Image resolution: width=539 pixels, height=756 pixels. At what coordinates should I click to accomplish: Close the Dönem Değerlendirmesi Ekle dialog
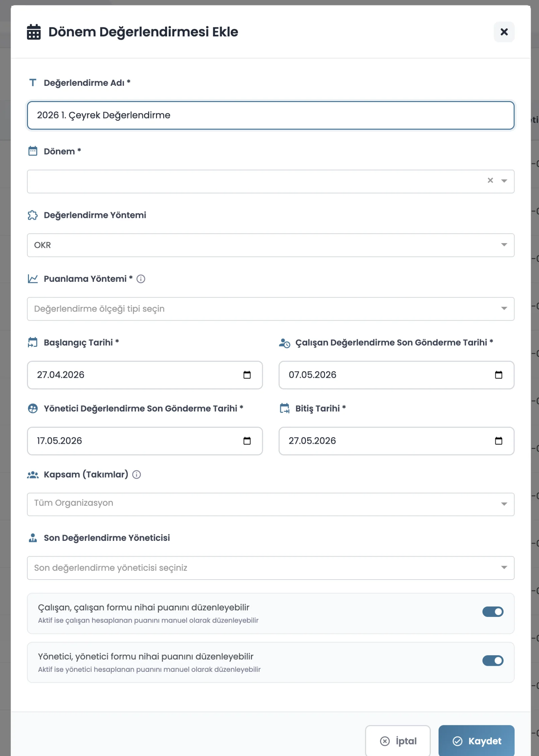[504, 32]
